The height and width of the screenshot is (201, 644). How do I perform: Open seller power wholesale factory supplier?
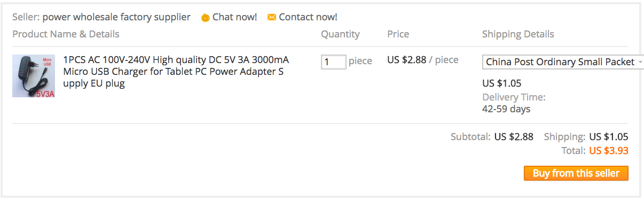tap(116, 17)
